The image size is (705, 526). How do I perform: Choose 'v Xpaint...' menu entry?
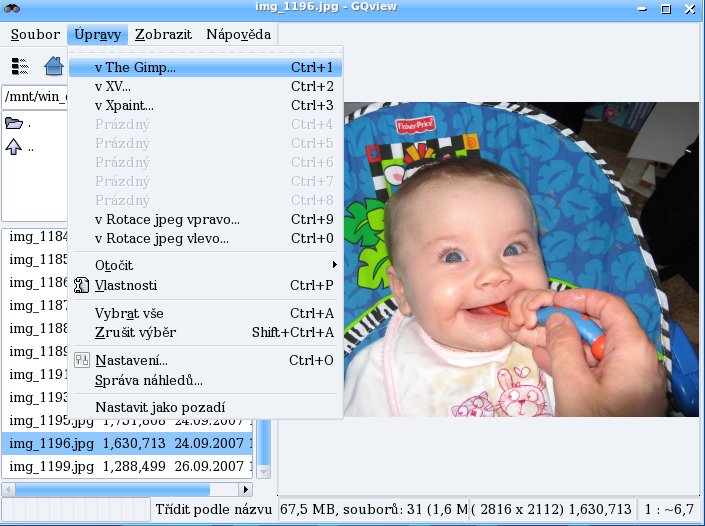205,105
